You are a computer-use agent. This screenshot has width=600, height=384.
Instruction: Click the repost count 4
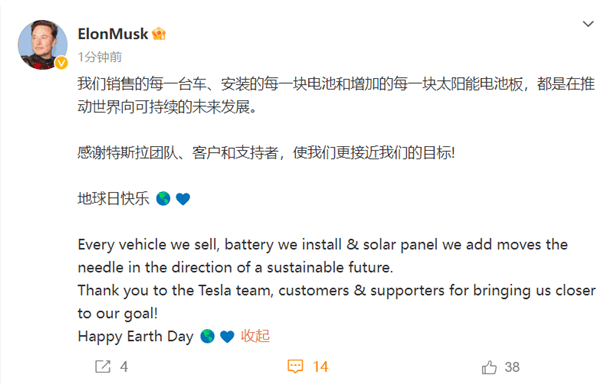(124, 367)
